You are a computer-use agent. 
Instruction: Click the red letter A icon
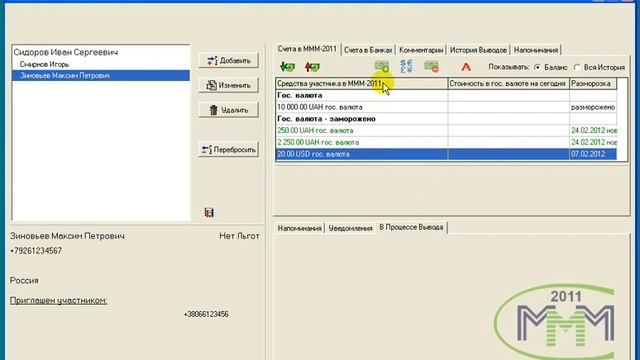[x=466, y=67]
